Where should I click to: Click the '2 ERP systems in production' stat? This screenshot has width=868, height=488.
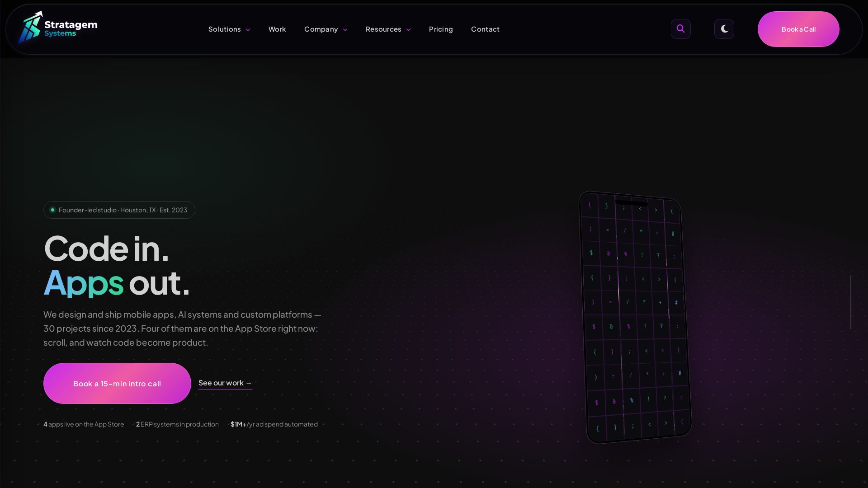(x=177, y=424)
